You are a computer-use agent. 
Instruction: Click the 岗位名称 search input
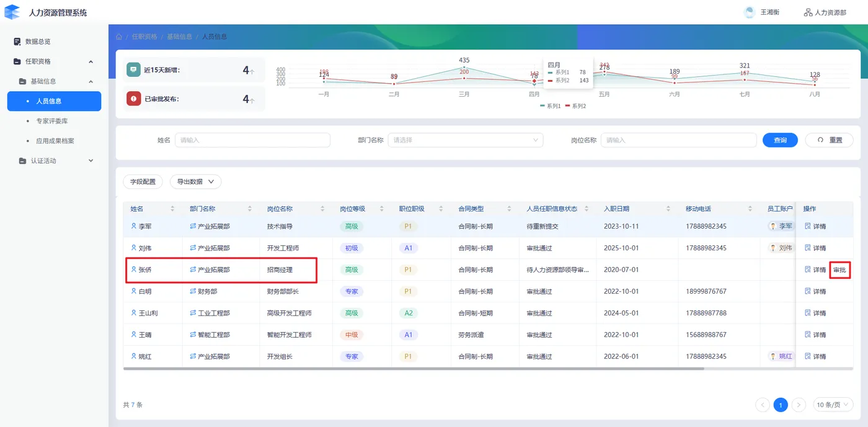point(679,140)
